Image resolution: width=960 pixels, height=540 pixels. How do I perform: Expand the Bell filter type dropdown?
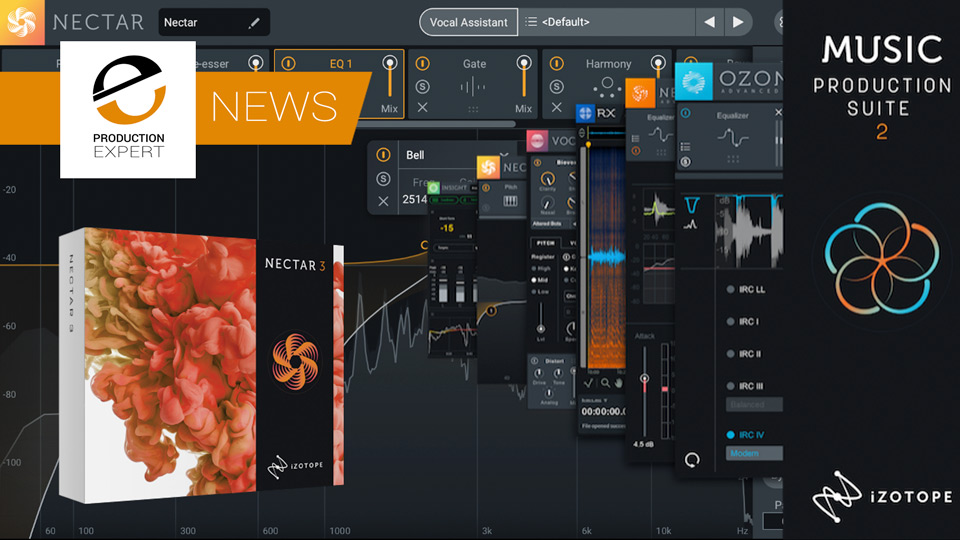[x=504, y=155]
